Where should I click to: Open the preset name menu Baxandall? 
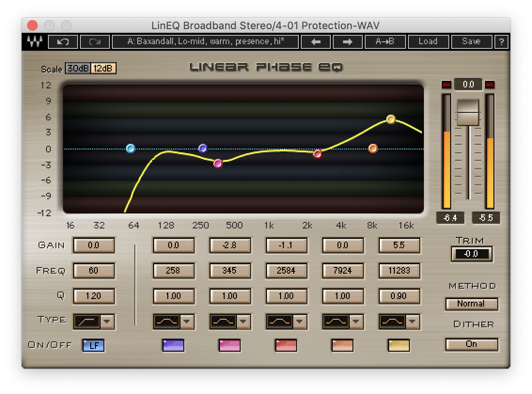tap(205, 42)
